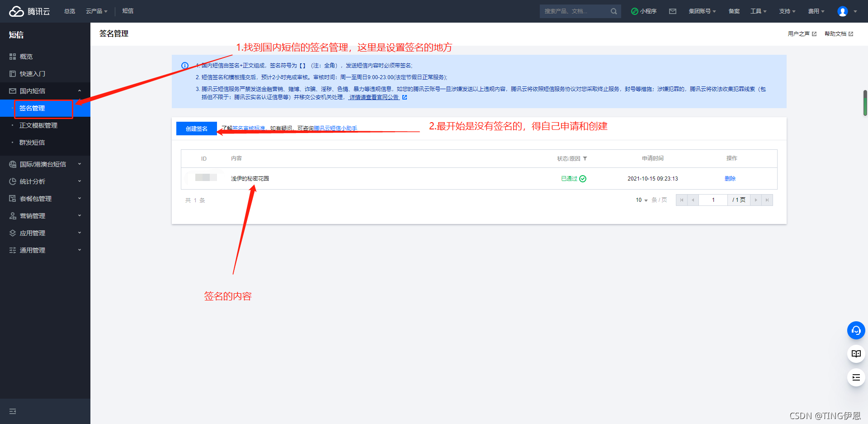This screenshot has height=424, width=868.
Task: Click the 2021-10-15 09:23:13 timestamp
Action: [x=653, y=179]
